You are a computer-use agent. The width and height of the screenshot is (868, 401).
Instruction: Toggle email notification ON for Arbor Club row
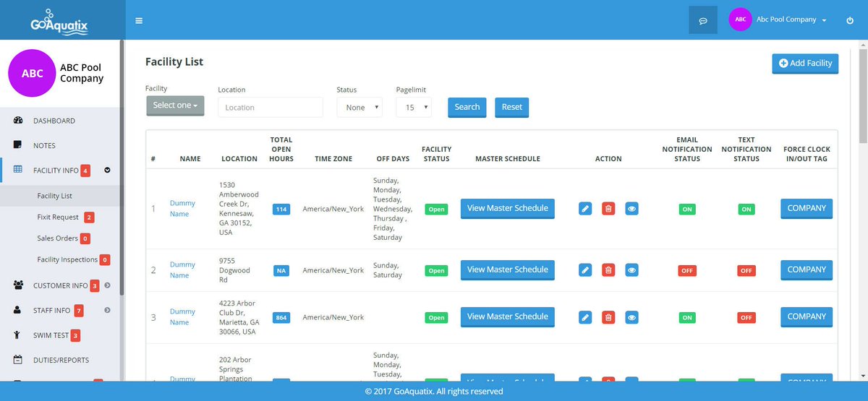point(687,317)
